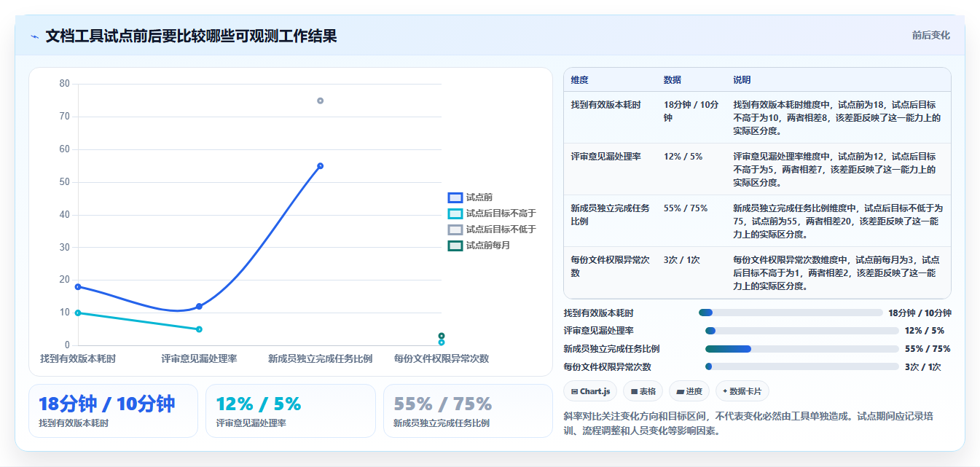Toggle the 试点后目标不低于 legend entry
The image size is (980, 467).
click(492, 229)
